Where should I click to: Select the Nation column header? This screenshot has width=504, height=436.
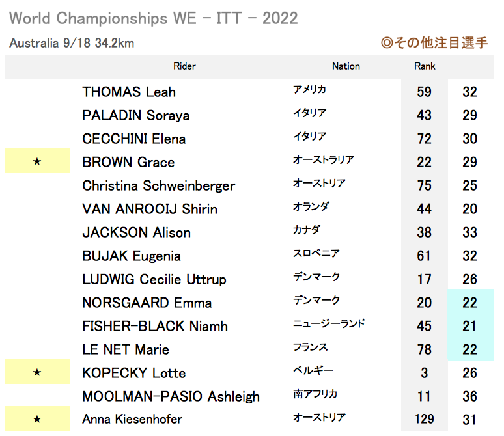pos(346,66)
